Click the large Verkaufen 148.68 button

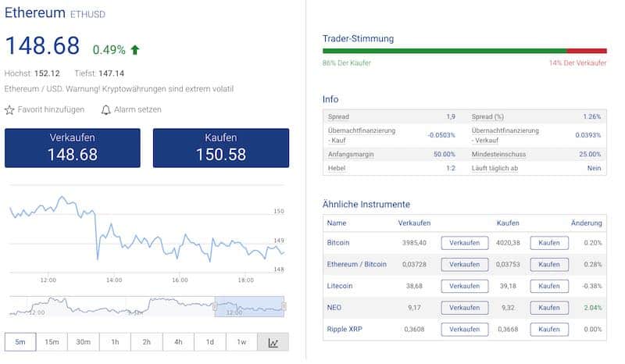[73, 148]
